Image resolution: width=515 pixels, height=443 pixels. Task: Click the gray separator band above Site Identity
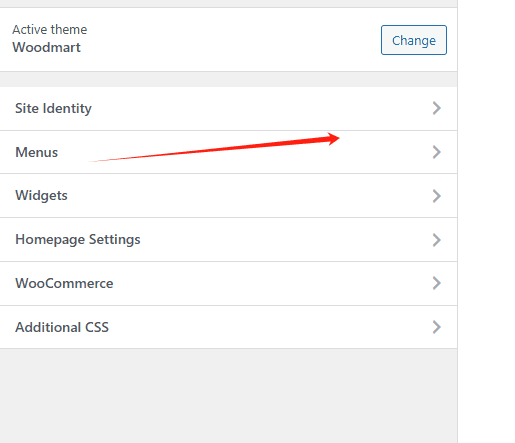click(228, 79)
